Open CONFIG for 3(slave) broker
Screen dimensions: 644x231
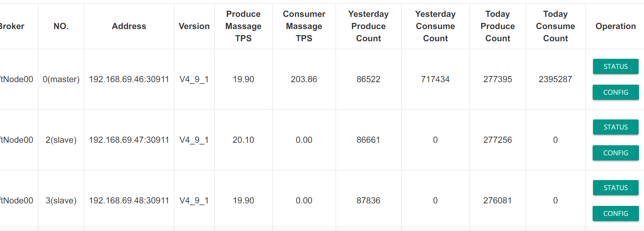[x=615, y=213]
